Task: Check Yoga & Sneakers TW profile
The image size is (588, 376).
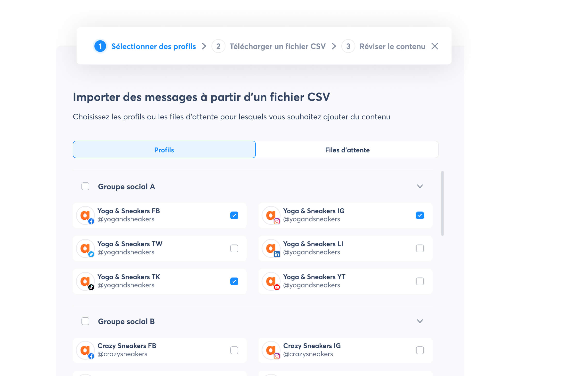Action: coord(234,248)
